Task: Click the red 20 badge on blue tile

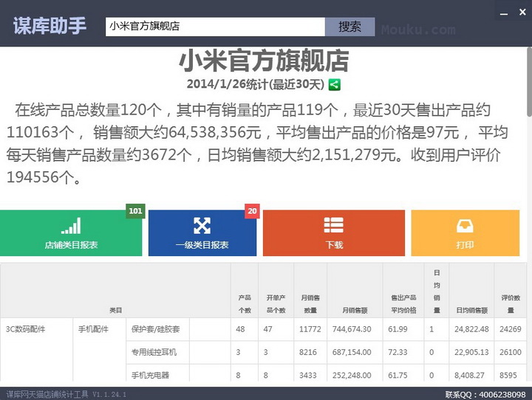Action: [x=252, y=211]
